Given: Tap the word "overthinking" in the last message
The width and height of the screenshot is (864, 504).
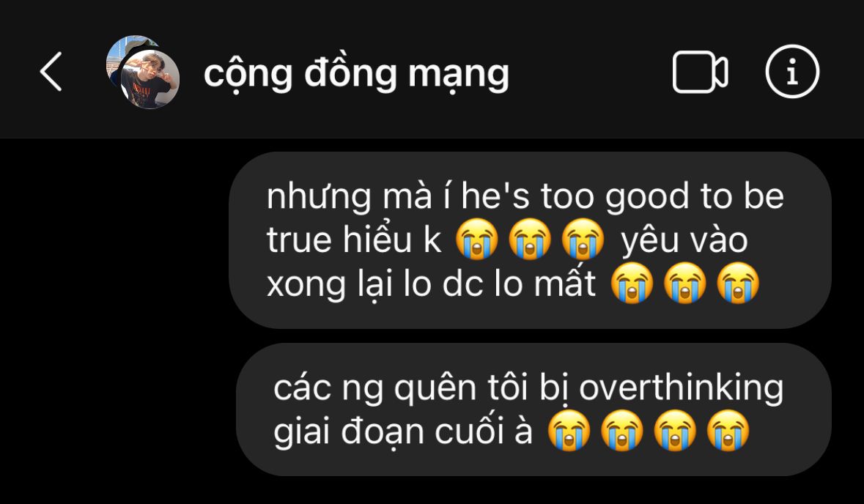Looking at the screenshot, I should 681,388.
